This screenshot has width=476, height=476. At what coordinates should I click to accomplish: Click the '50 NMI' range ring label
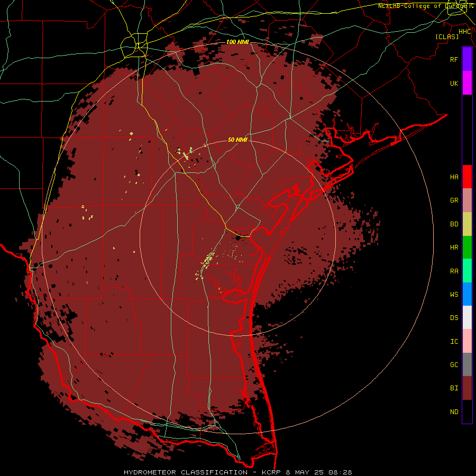tap(237, 140)
